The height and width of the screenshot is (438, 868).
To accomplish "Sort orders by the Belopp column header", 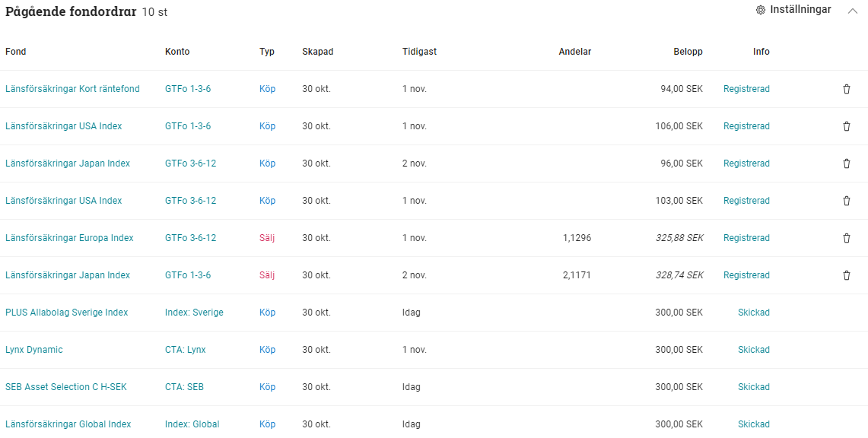I will [688, 52].
